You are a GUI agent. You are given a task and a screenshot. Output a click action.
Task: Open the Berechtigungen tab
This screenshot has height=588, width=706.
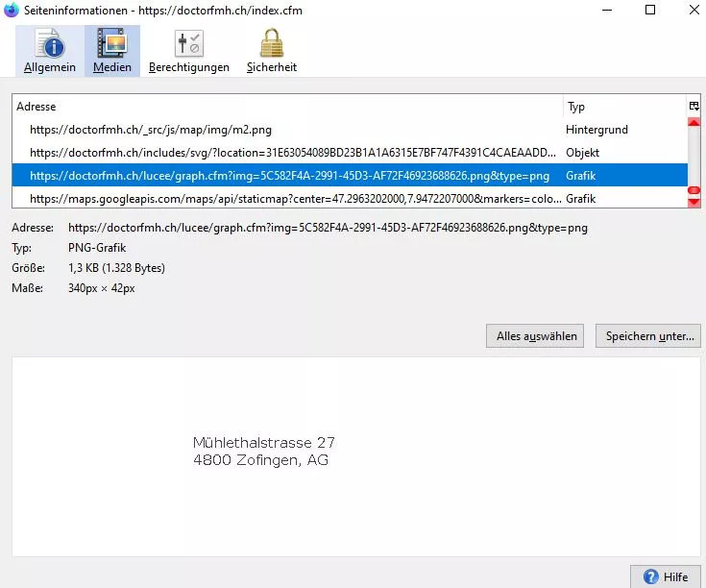pyautogui.click(x=188, y=51)
